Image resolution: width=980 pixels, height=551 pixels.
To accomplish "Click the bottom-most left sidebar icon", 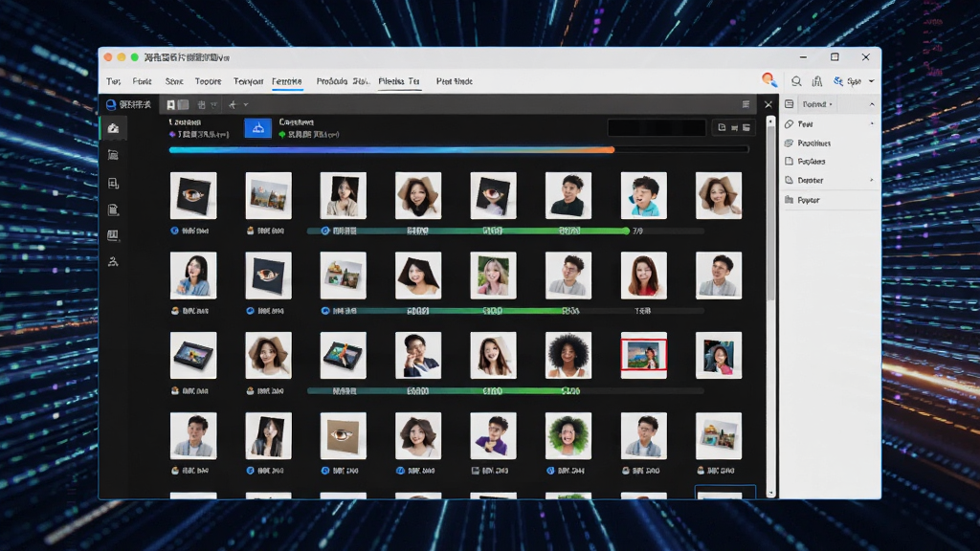I will [113, 262].
